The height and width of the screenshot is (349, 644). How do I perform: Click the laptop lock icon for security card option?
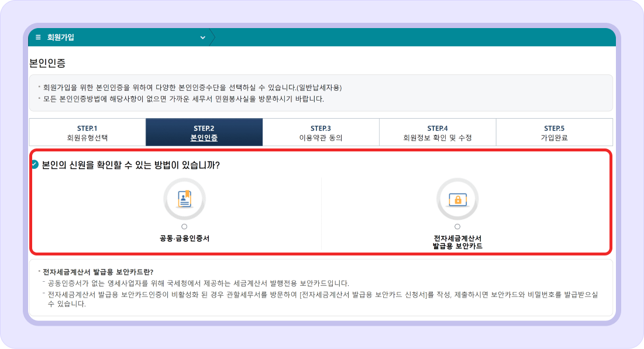457,199
